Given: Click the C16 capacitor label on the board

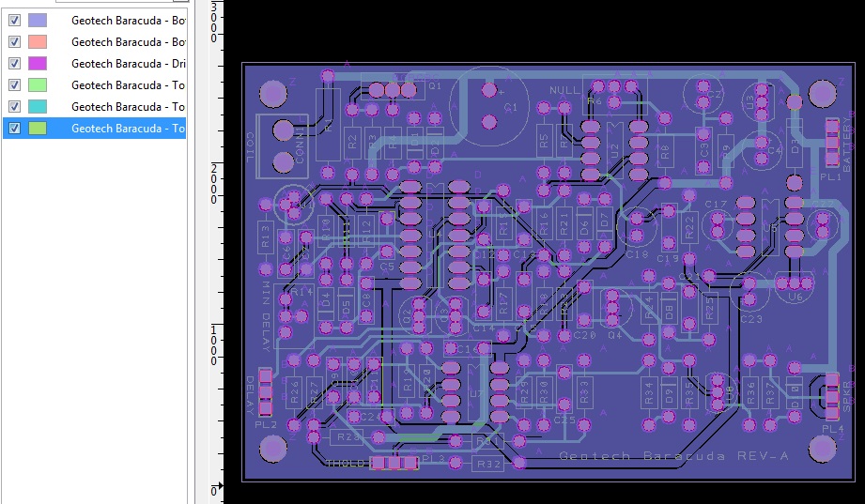Looking at the screenshot, I should (x=468, y=349).
